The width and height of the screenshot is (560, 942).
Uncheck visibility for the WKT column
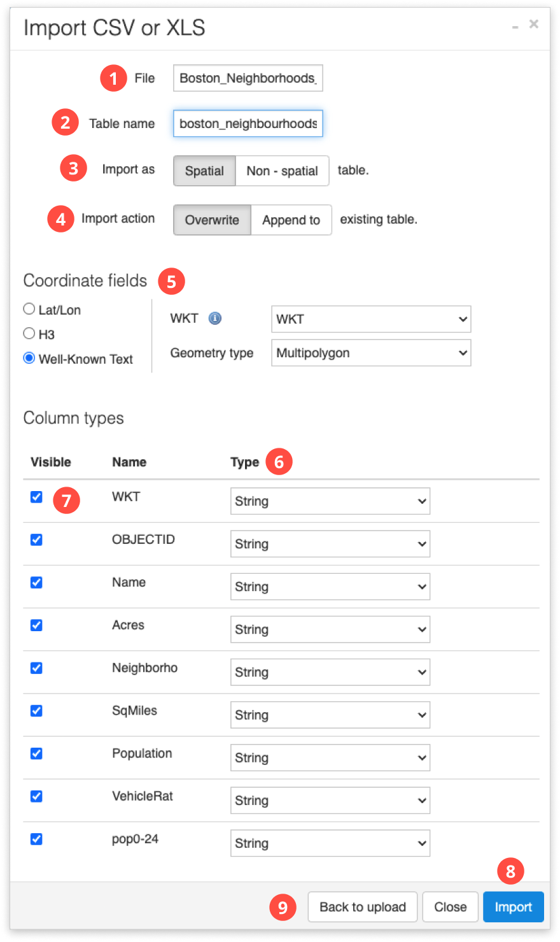[36, 497]
